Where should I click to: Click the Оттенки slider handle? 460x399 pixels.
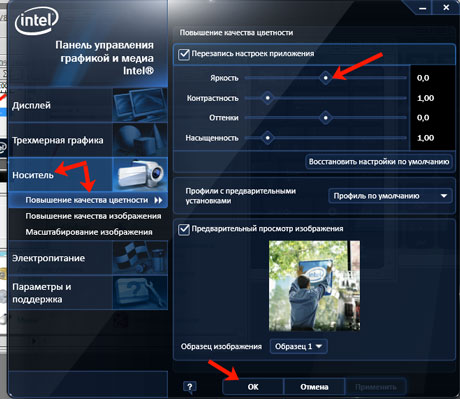[x=326, y=118]
